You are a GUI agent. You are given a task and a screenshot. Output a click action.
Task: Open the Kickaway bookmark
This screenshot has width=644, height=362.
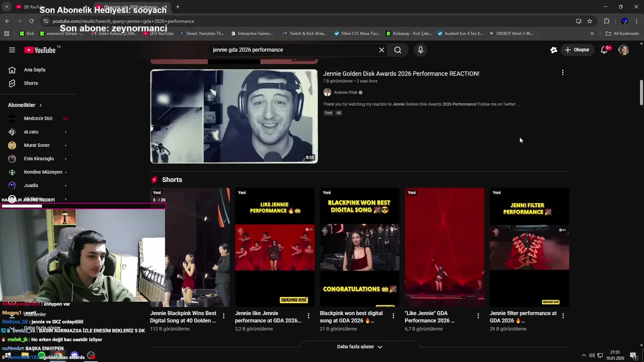click(409, 34)
